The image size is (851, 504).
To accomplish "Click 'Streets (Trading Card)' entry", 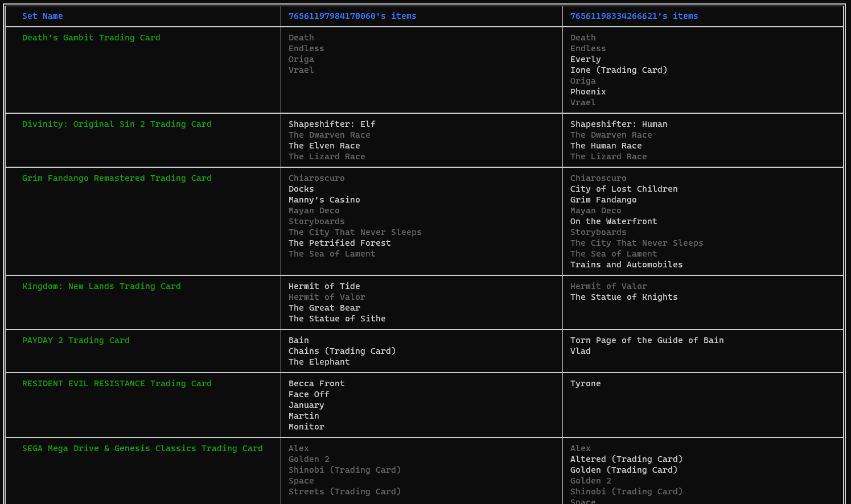I will pos(345,491).
